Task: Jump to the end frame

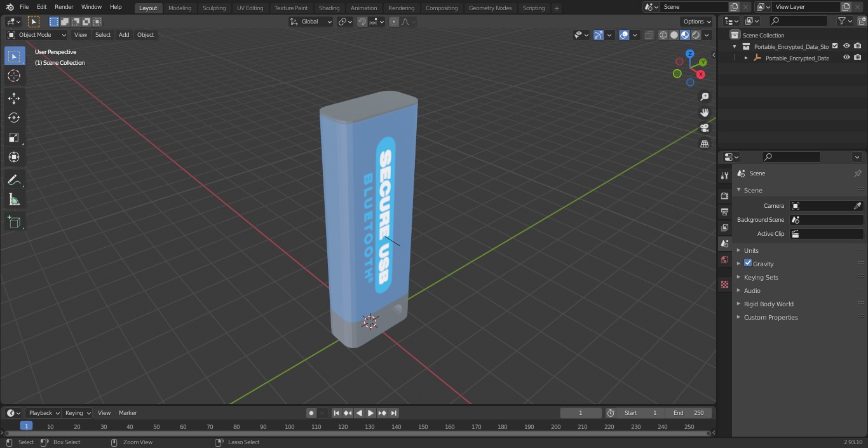Action: [x=393, y=413]
